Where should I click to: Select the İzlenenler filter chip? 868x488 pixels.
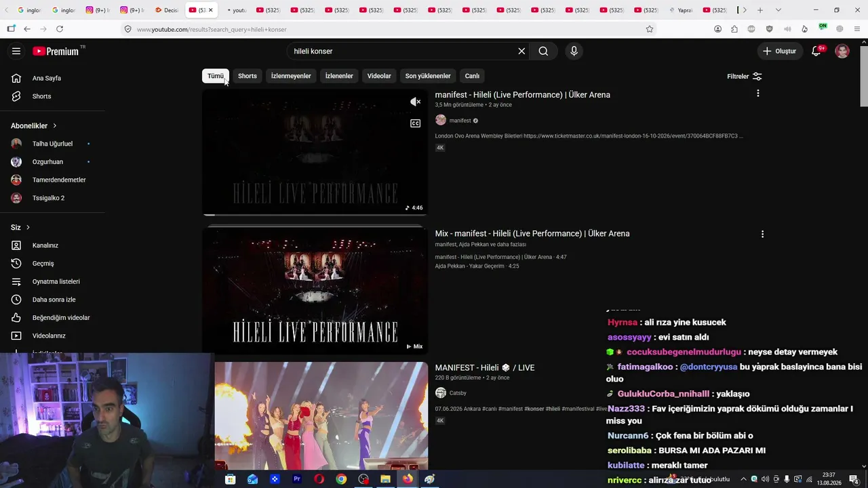(339, 76)
